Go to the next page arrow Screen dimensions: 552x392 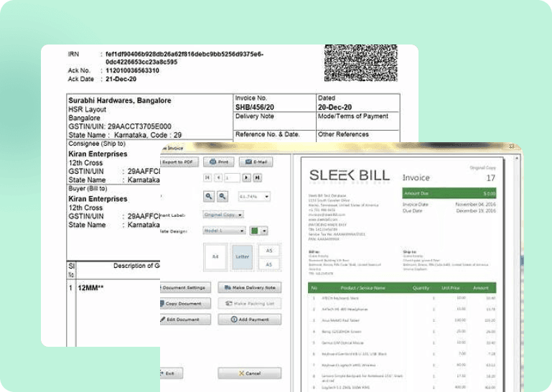[x=246, y=177]
